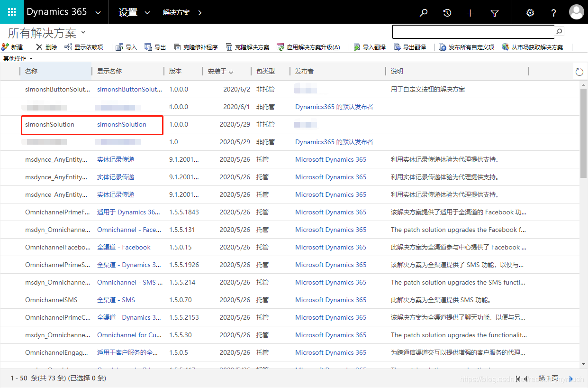Sort by 显示名称 column header
This screenshot has width=588, height=388.
pos(109,71)
